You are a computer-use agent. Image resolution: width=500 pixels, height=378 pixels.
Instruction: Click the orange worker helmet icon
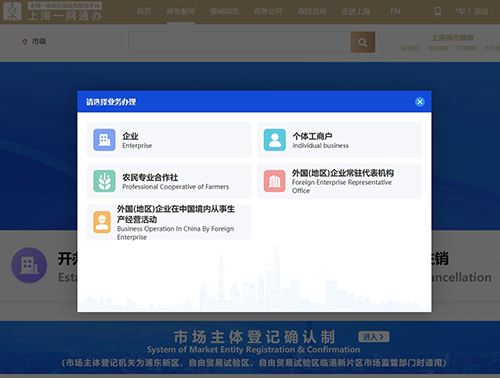pyautogui.click(x=102, y=222)
